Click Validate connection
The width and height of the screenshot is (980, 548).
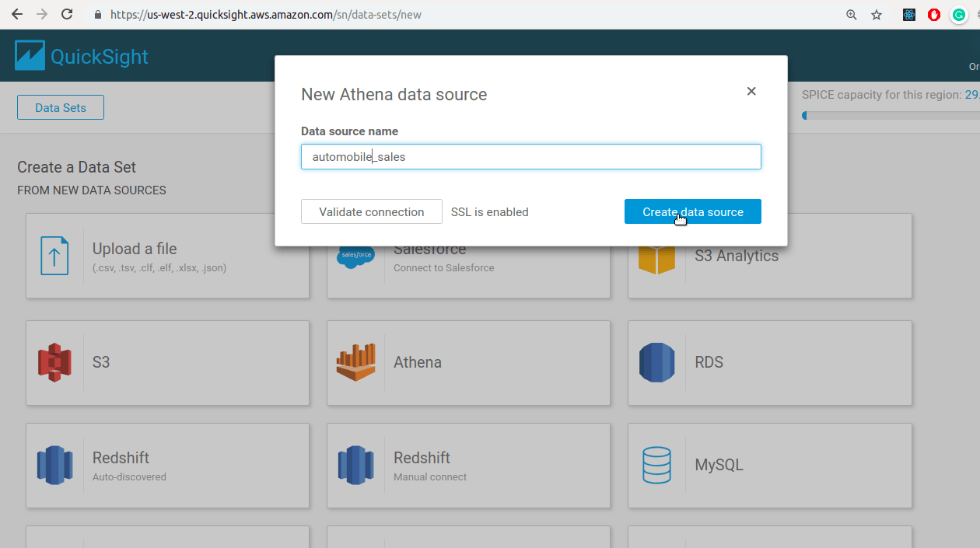coord(371,211)
